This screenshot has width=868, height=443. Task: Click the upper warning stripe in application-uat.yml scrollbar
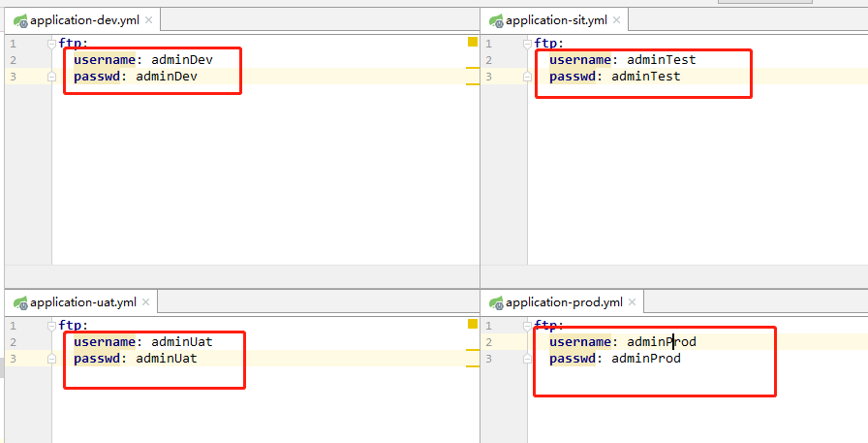(x=472, y=350)
